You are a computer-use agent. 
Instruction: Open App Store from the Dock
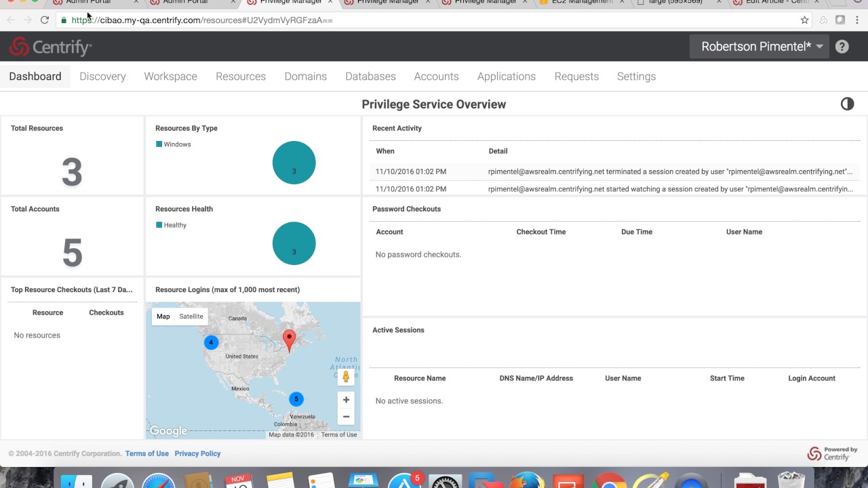point(405,481)
